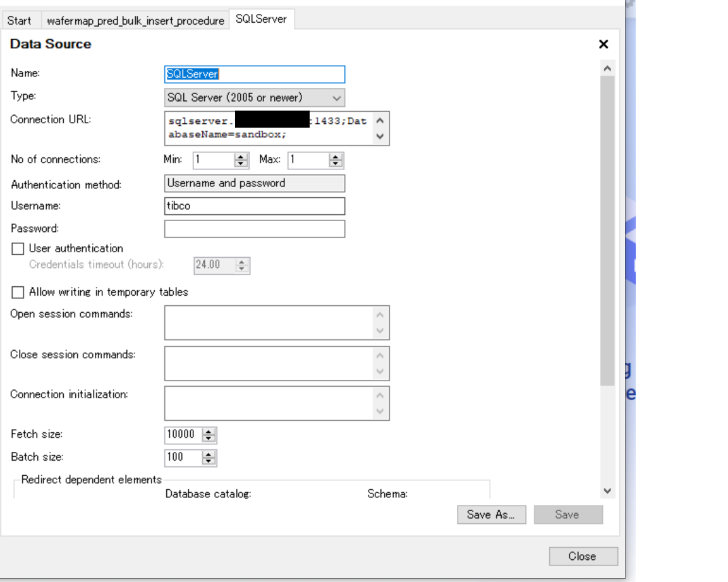
Task: Close the Data Source panel with X
Action: (x=603, y=44)
